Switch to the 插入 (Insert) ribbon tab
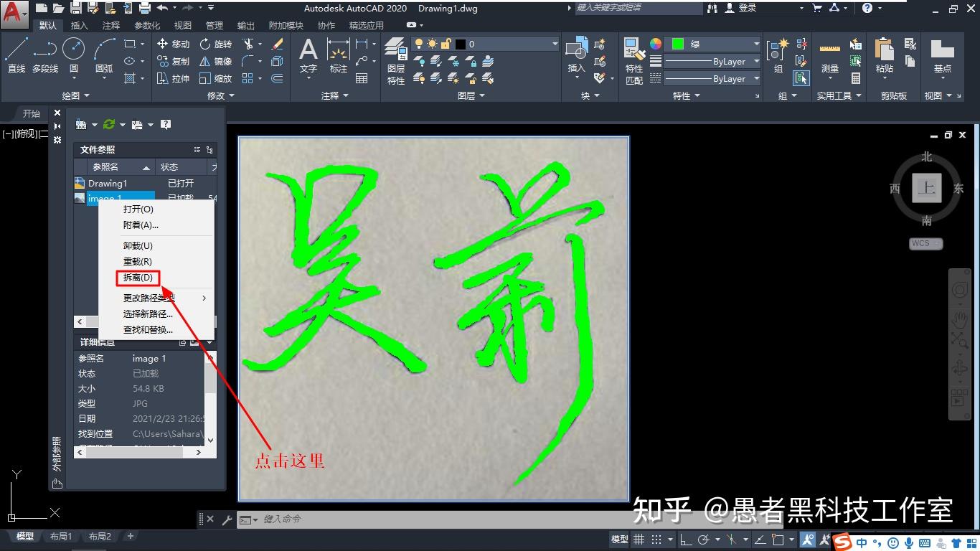Screen dimensions: 980x551 [x=79, y=24]
